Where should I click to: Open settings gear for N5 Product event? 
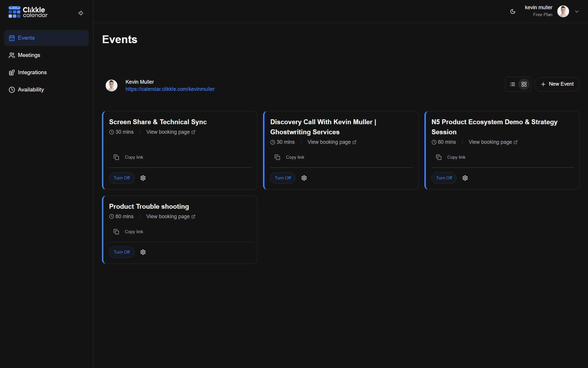[x=465, y=178]
